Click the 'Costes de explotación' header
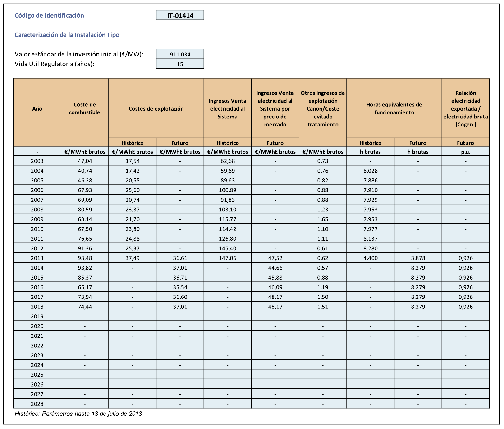The height and width of the screenshot is (429, 504). click(156, 108)
